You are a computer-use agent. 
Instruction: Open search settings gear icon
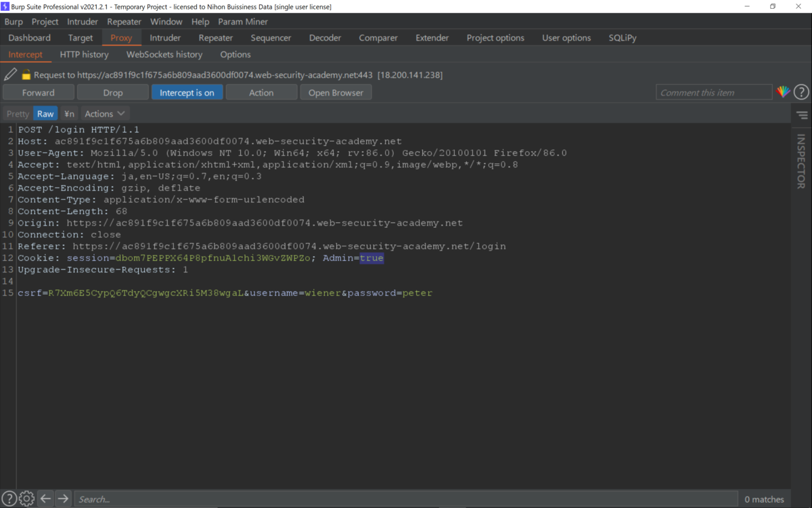point(26,499)
